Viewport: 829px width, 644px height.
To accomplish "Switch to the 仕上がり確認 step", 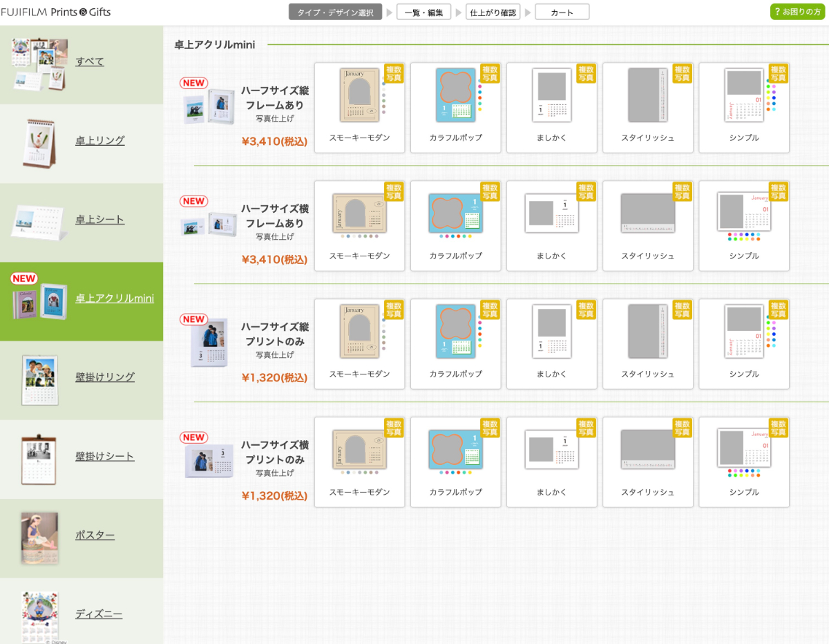I will tap(493, 12).
